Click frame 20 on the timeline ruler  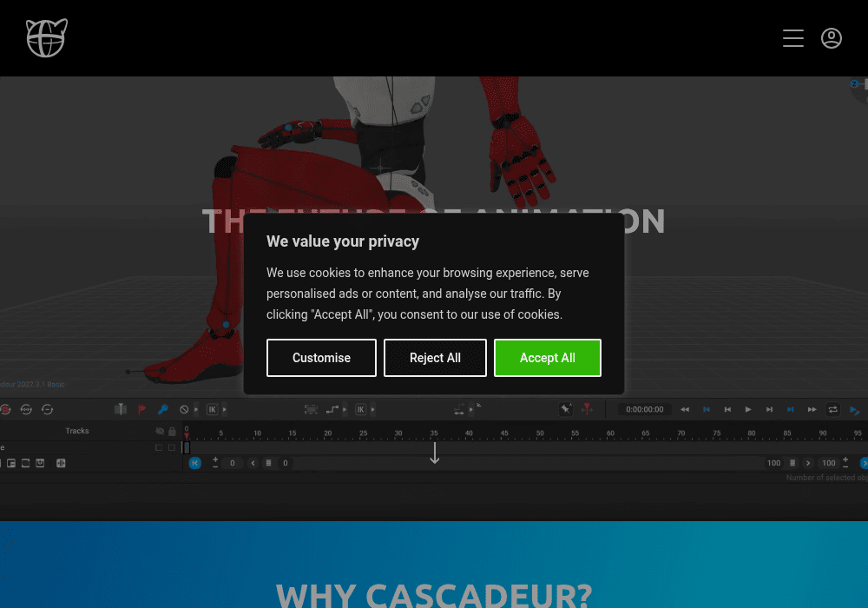328,433
